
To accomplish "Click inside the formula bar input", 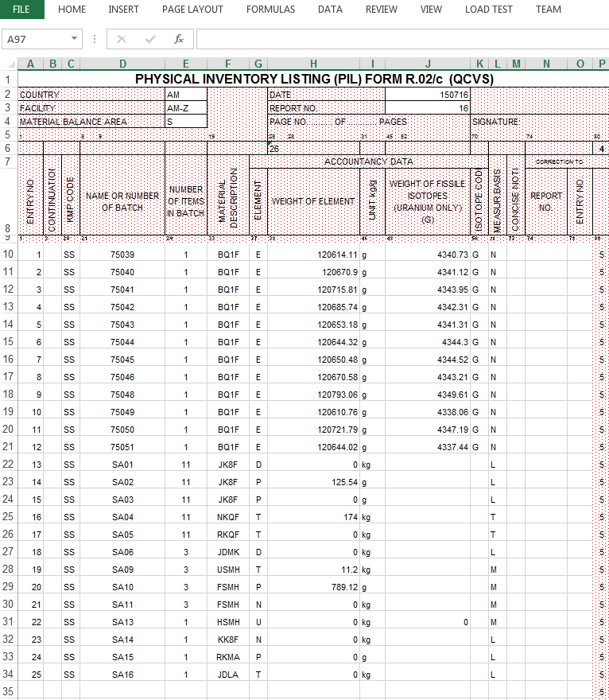I will tap(398, 39).
